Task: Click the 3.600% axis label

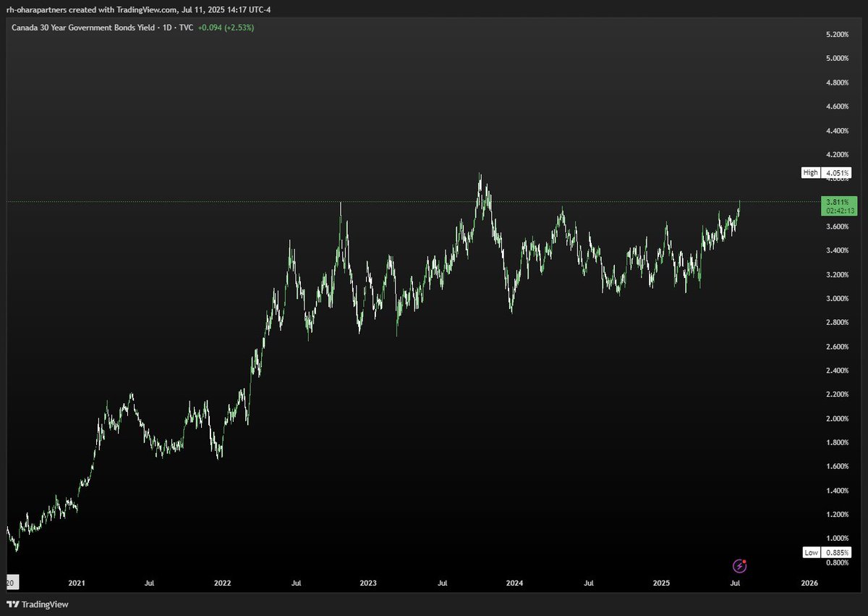Action: pyautogui.click(x=837, y=227)
